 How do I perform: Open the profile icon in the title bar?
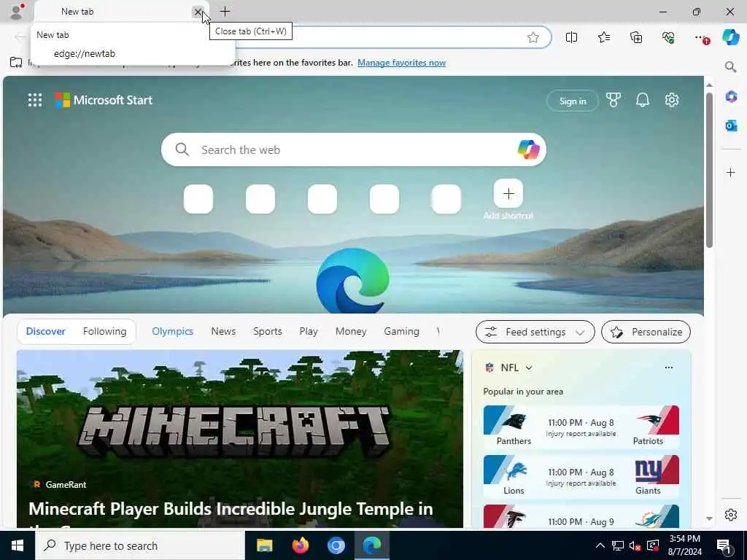(x=17, y=12)
